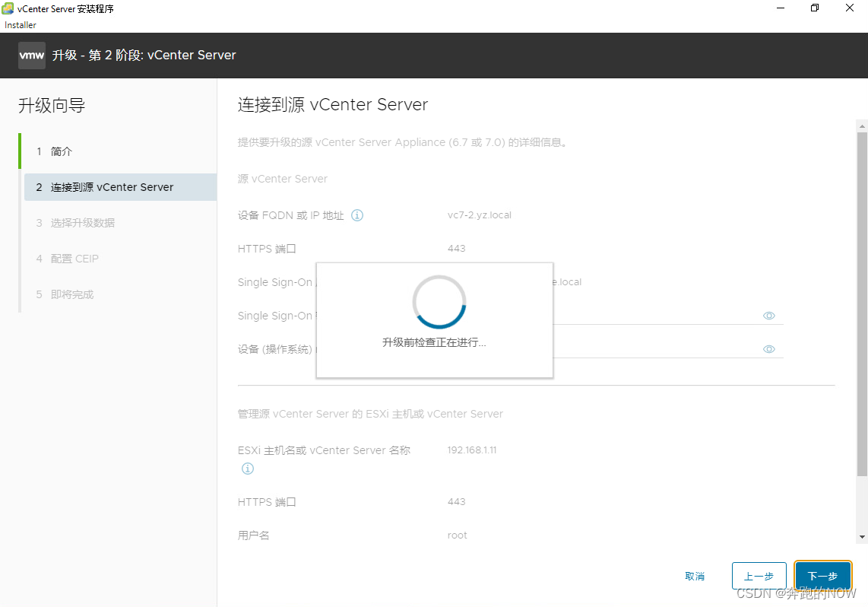Open info tooltip next to FQDN or IP 地址

point(357,215)
